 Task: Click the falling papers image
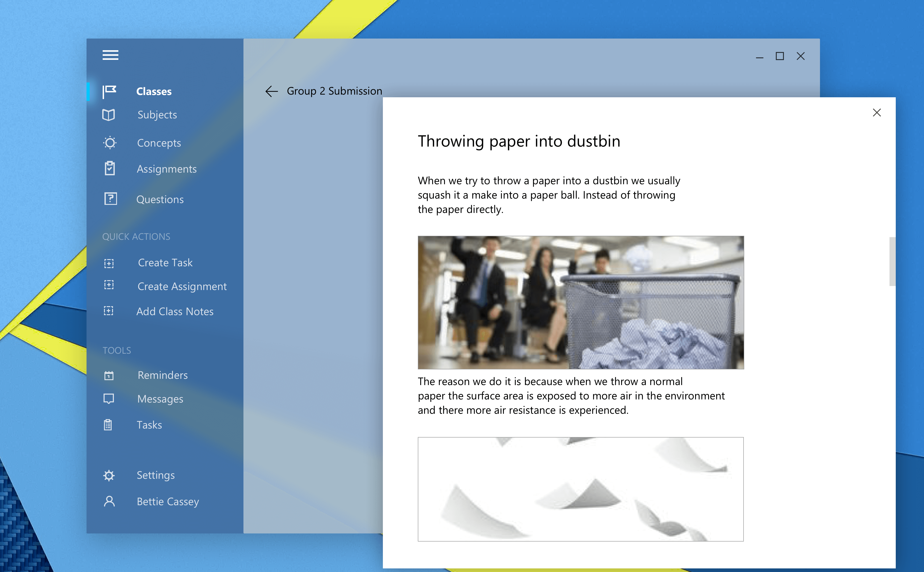580,489
